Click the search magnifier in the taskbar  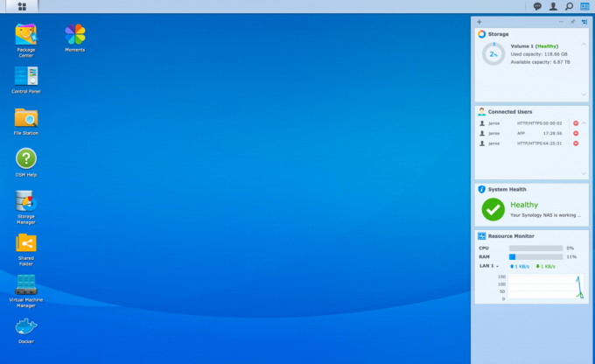(569, 6)
